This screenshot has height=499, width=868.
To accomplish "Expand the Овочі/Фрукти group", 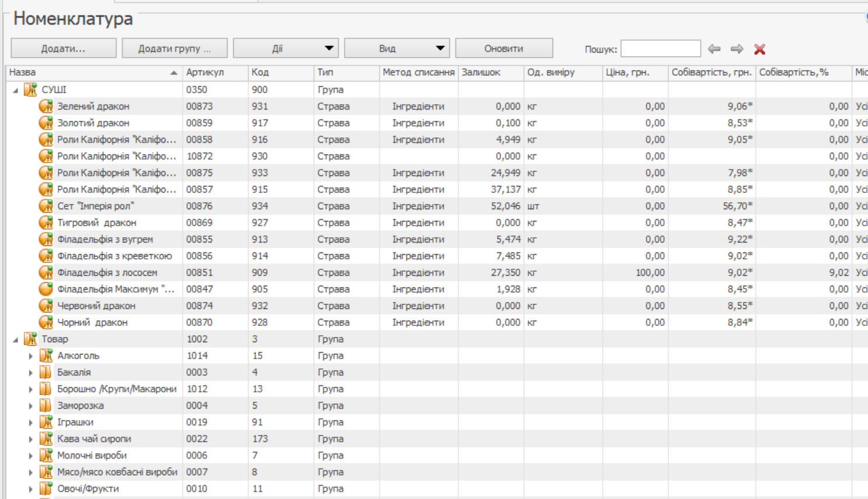I will pyautogui.click(x=31, y=489).
